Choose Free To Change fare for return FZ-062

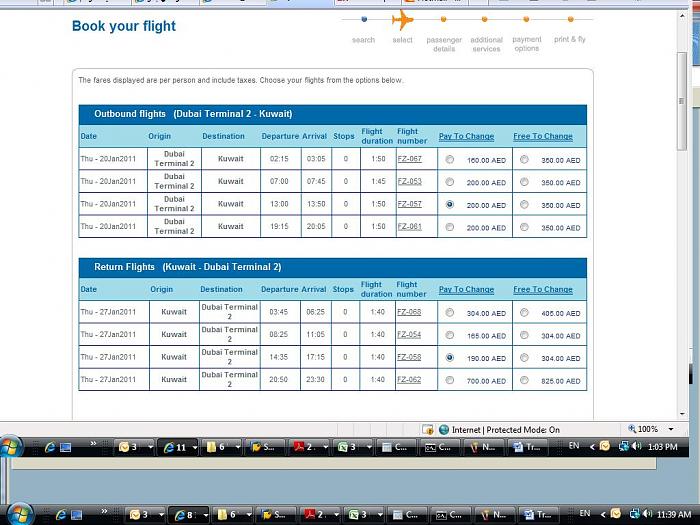524,380
